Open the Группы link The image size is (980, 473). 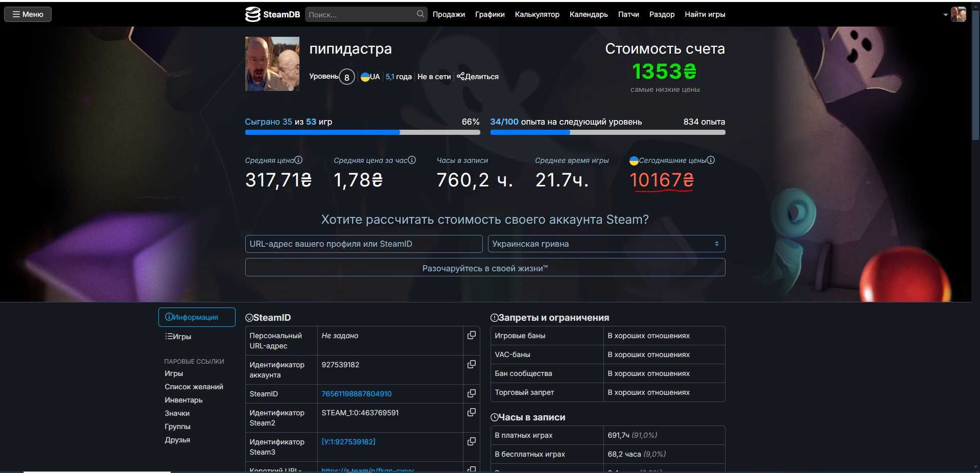(177, 427)
